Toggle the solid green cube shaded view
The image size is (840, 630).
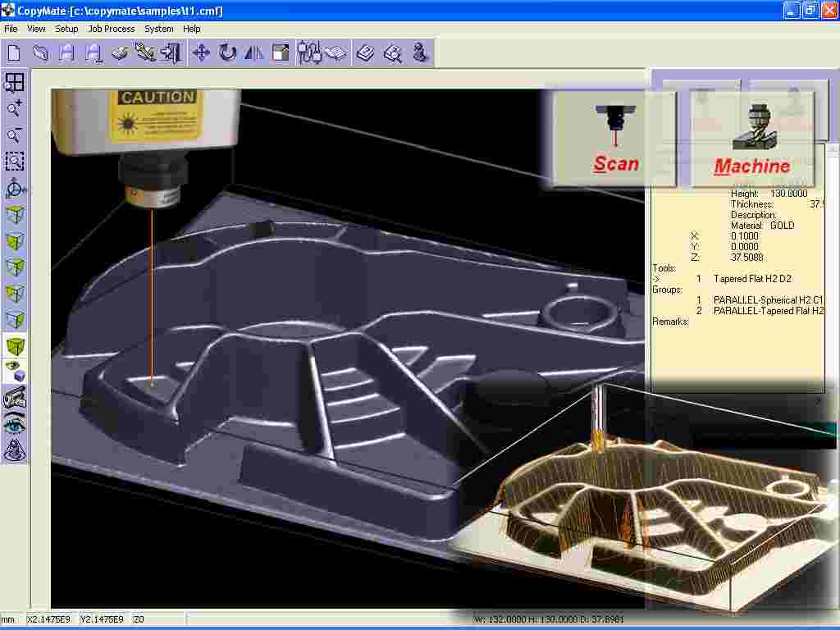coord(15,345)
